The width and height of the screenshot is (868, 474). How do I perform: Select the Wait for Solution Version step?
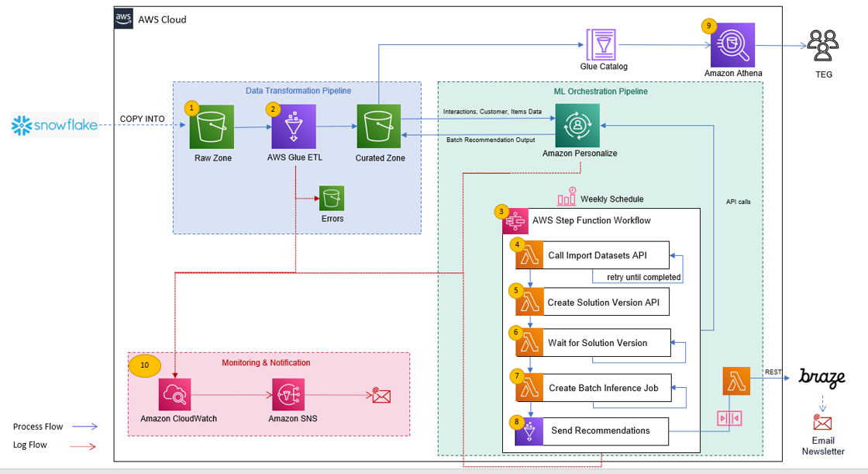coord(593,343)
